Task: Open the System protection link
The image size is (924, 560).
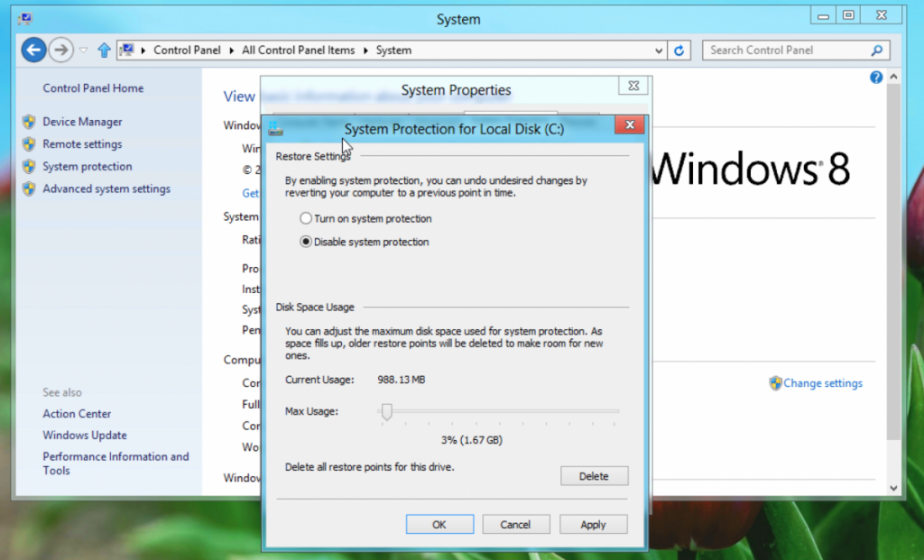Action: (x=88, y=167)
